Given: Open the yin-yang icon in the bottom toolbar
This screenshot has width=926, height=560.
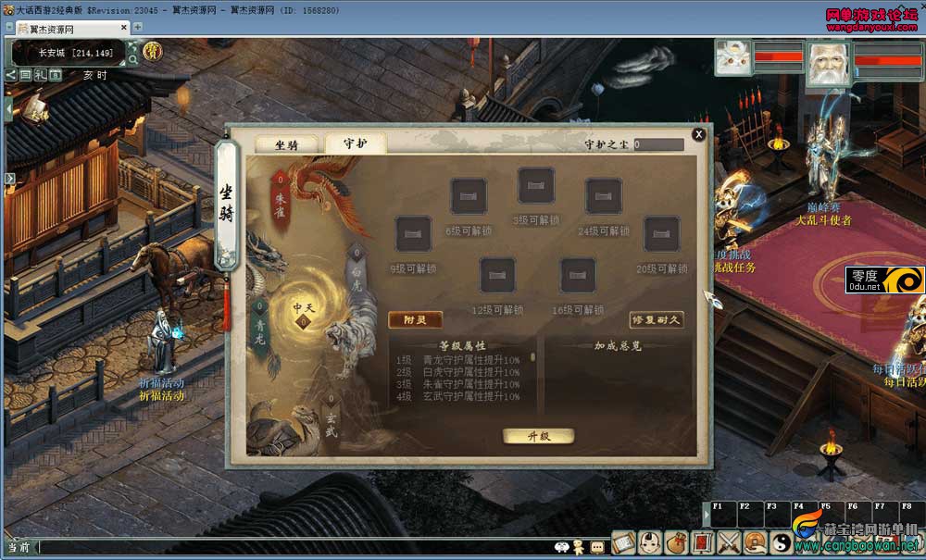Looking at the screenshot, I should [x=782, y=542].
